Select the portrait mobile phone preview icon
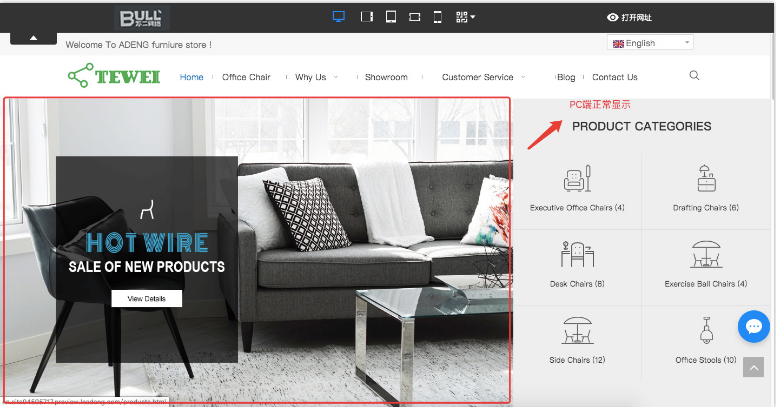The height and width of the screenshot is (407, 776). (x=437, y=17)
